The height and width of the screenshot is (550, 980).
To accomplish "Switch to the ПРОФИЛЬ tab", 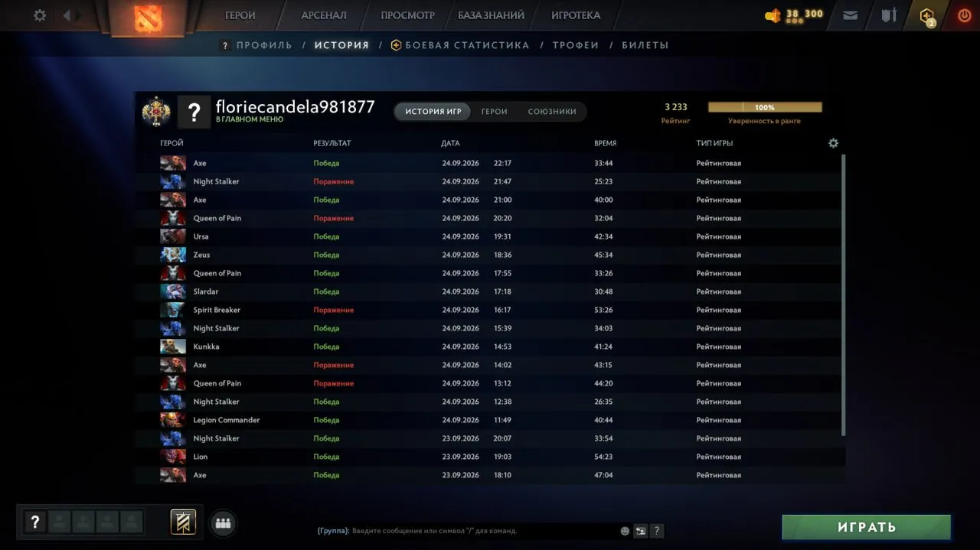I will tap(264, 45).
